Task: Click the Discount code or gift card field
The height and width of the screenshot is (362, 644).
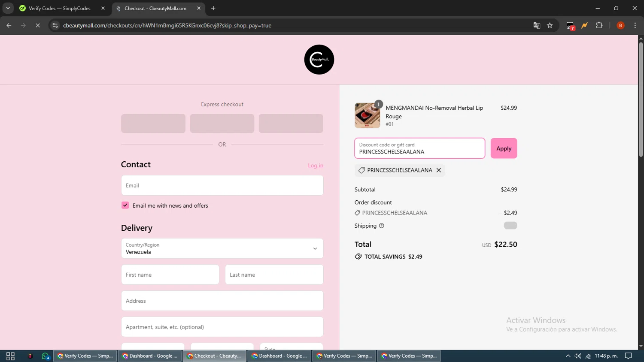Action: coord(419,148)
